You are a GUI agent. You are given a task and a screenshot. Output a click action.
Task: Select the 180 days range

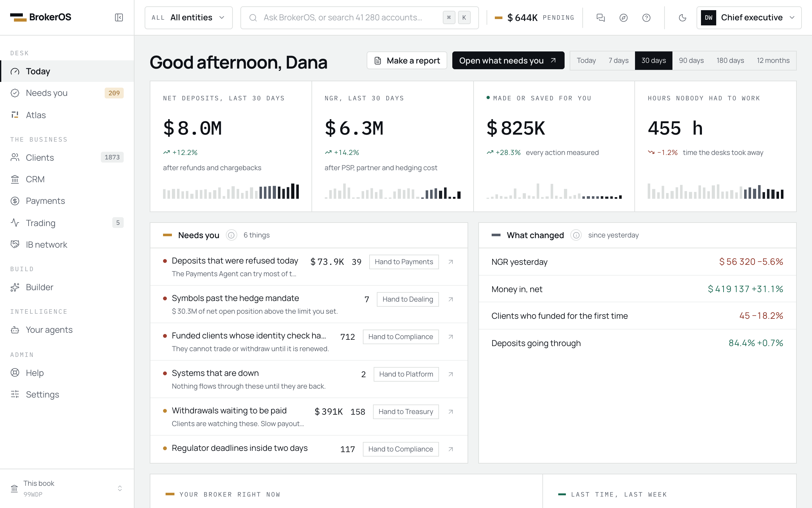pyautogui.click(x=730, y=60)
